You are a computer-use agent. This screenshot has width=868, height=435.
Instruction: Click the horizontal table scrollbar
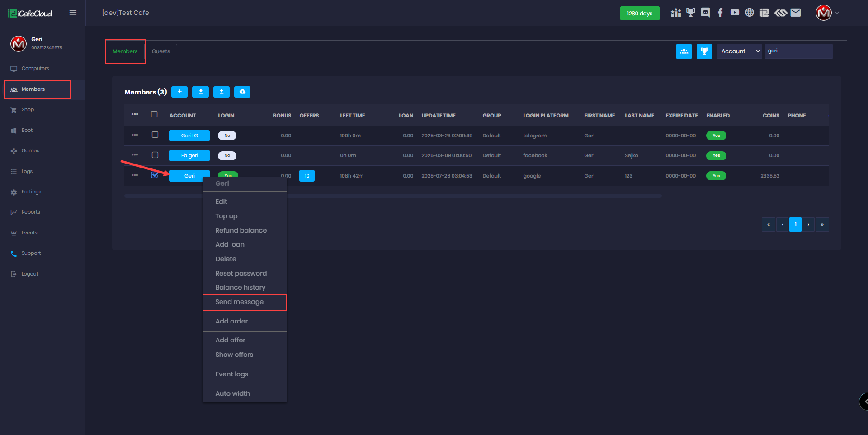[x=392, y=196]
